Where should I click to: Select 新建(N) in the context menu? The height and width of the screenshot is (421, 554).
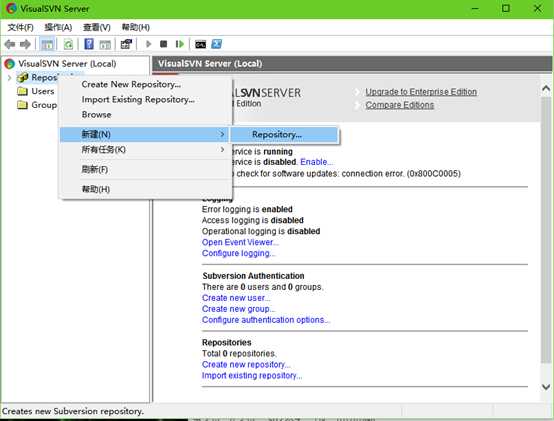[x=146, y=134]
